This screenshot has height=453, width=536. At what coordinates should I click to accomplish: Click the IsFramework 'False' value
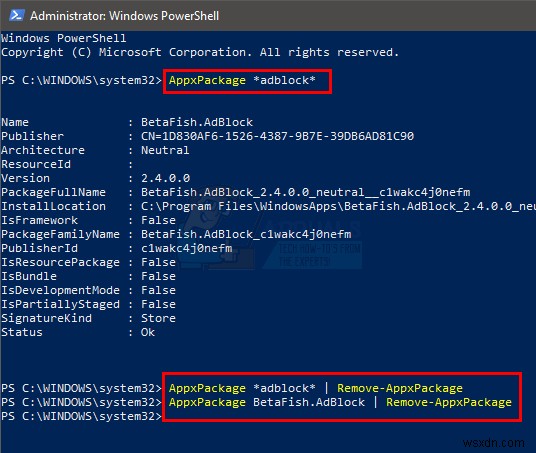tap(158, 220)
